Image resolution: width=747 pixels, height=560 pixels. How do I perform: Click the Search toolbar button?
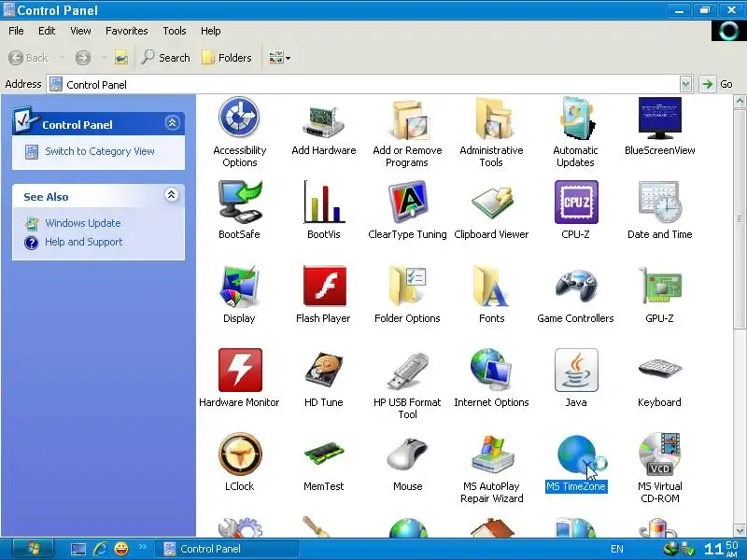pyautogui.click(x=166, y=58)
